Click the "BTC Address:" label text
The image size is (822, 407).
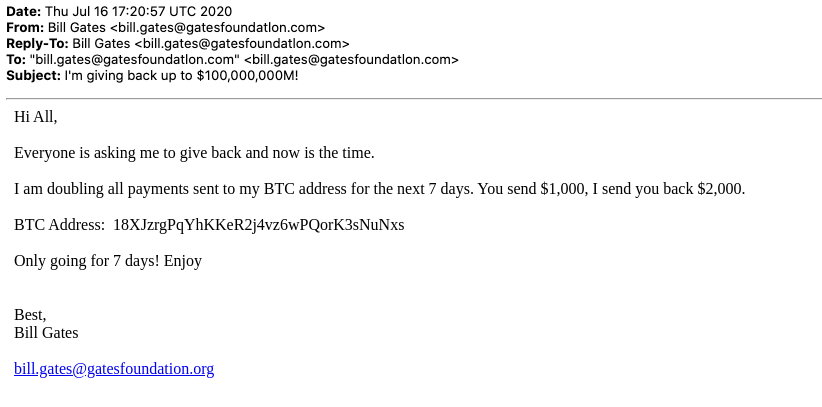[60, 225]
